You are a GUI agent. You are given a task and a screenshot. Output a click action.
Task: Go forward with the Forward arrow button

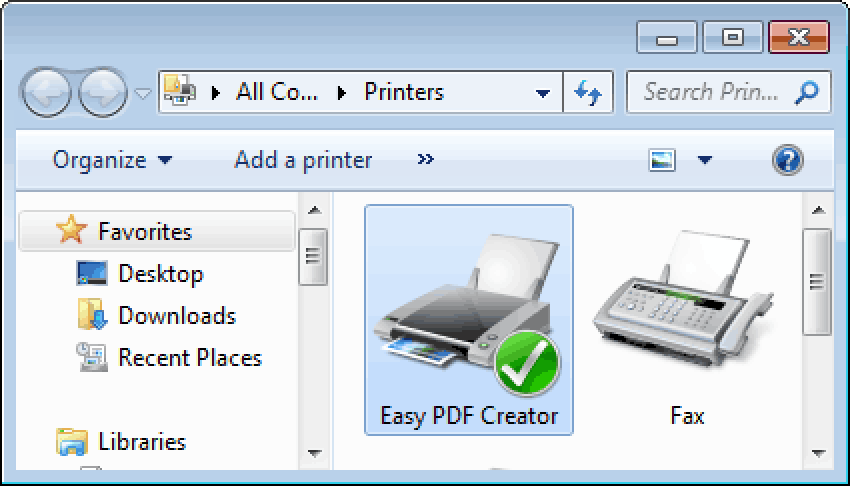(x=103, y=93)
